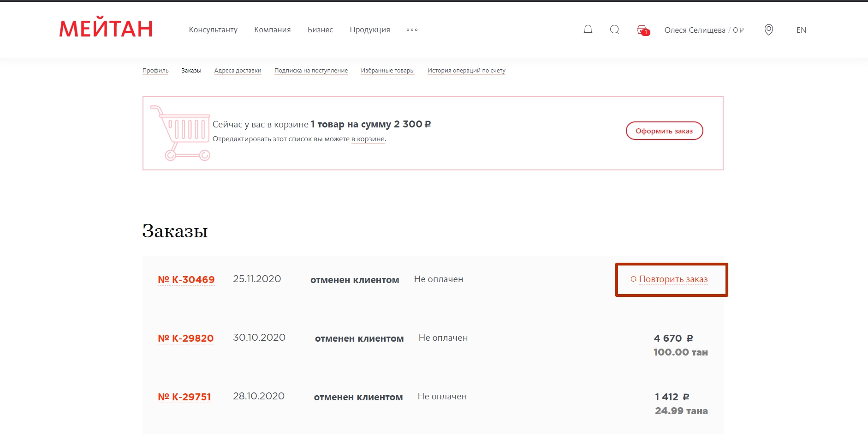
Task: Click the location pin icon
Action: (768, 30)
